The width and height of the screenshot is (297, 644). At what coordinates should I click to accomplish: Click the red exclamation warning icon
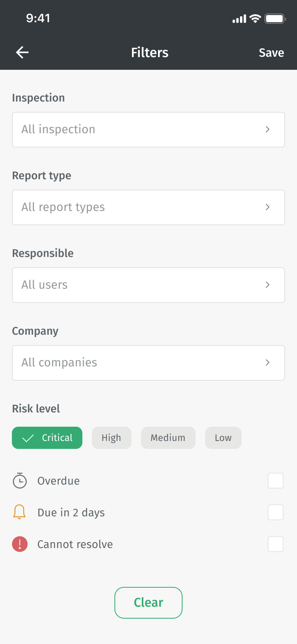pyautogui.click(x=20, y=544)
